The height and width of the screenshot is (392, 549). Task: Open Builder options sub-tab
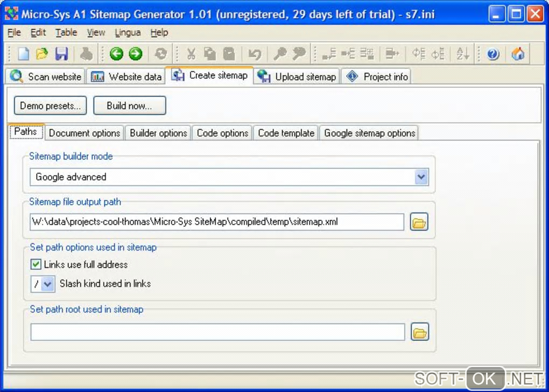pos(158,133)
